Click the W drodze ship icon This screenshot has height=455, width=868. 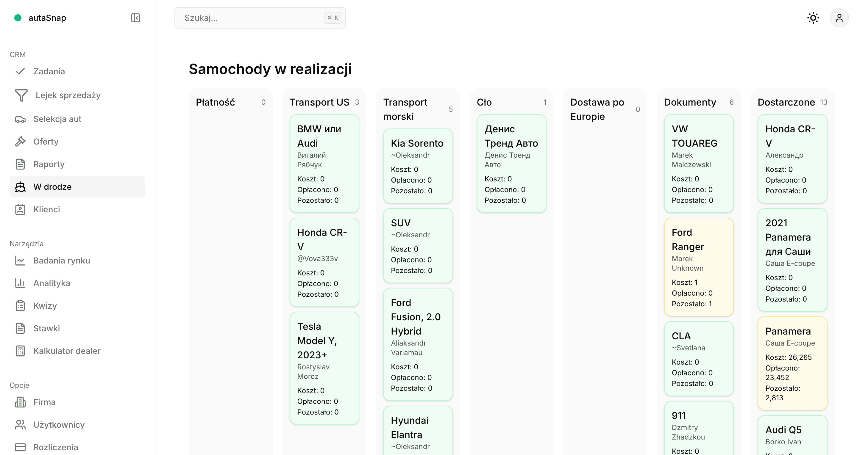pos(20,187)
